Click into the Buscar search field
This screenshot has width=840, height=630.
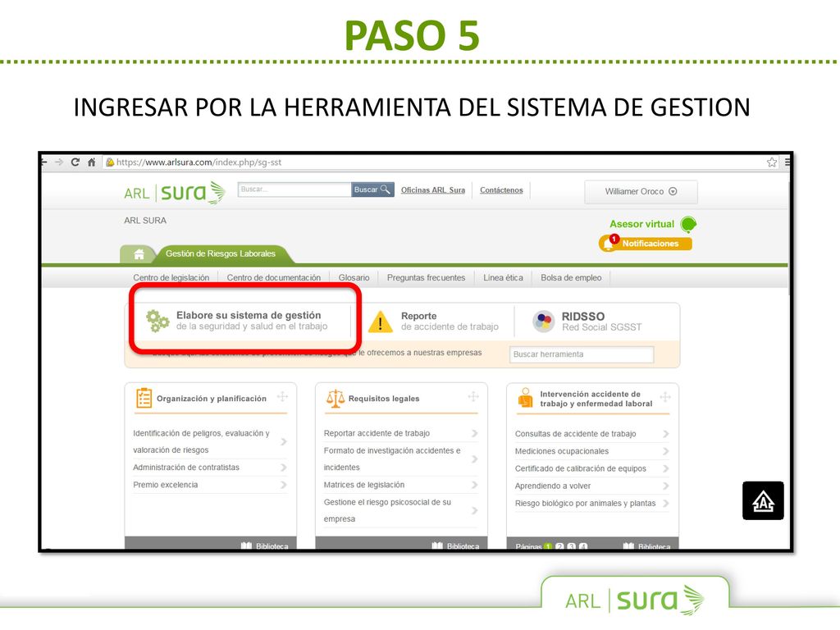point(294,189)
